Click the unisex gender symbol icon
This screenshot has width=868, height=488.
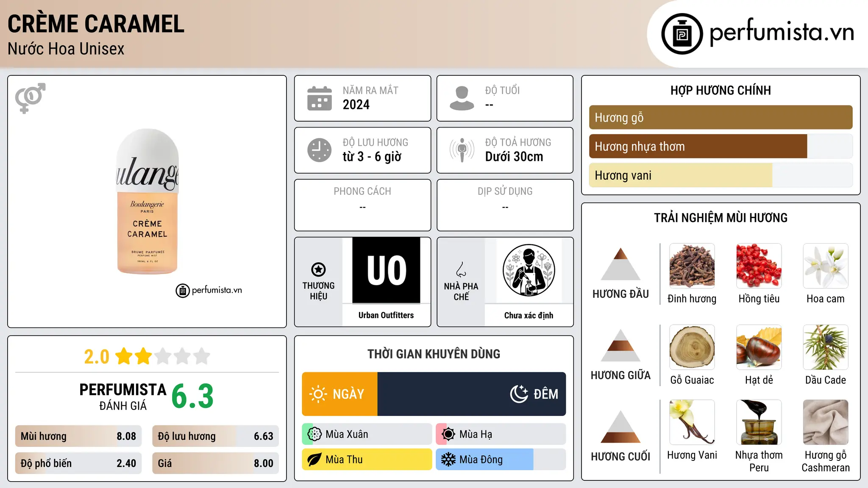(x=30, y=98)
